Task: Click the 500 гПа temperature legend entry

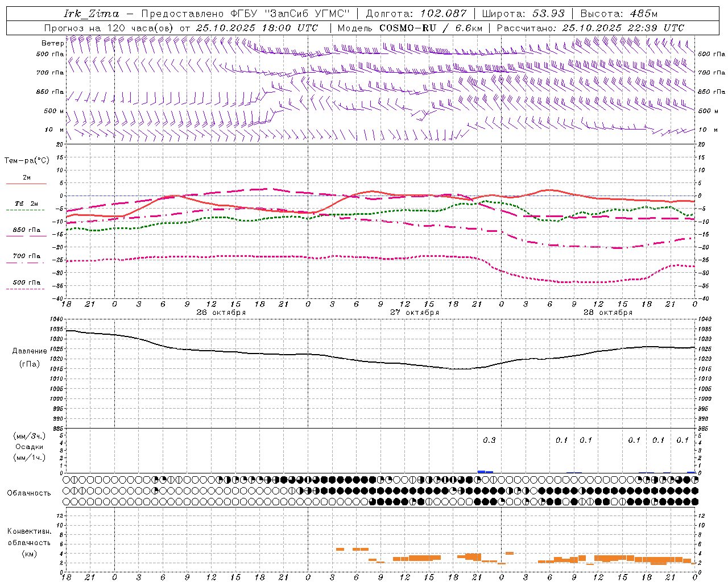Action: 27,282
